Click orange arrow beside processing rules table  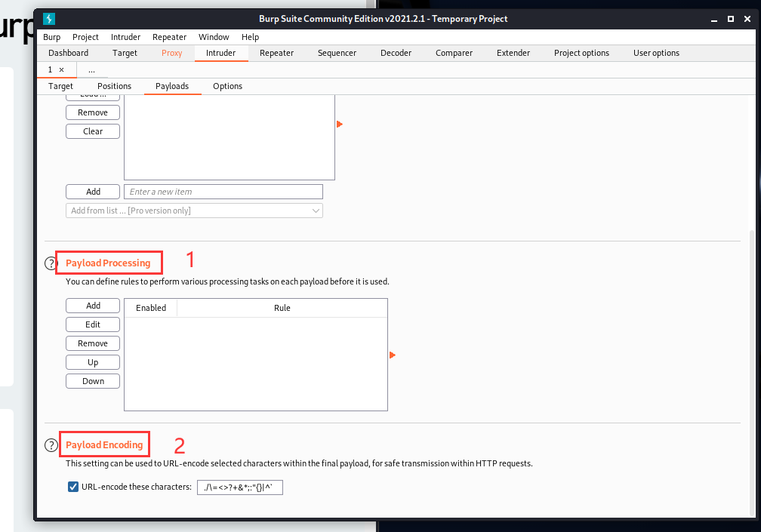point(393,355)
